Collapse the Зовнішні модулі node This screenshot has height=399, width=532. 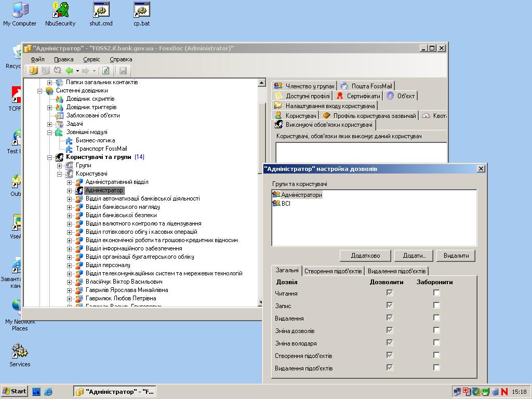(49, 132)
